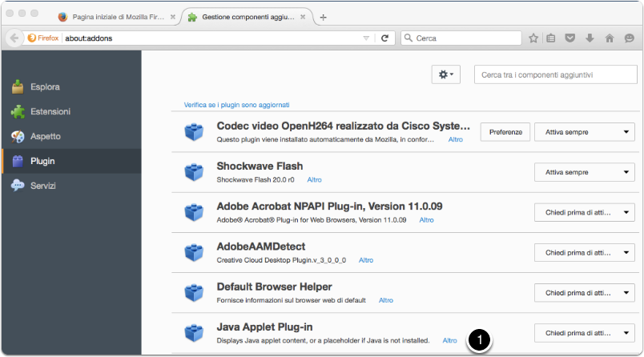Open a new tab with the plus button
644x357 pixels.
click(x=324, y=18)
